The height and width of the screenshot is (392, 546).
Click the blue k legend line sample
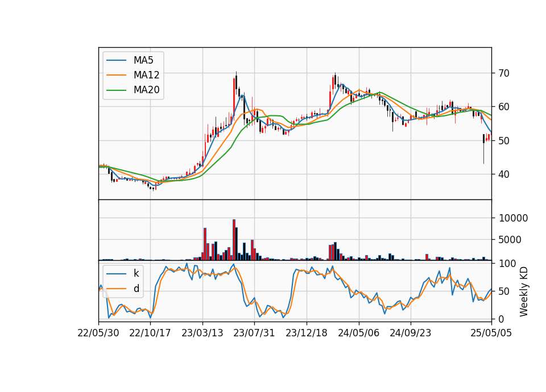click(116, 274)
